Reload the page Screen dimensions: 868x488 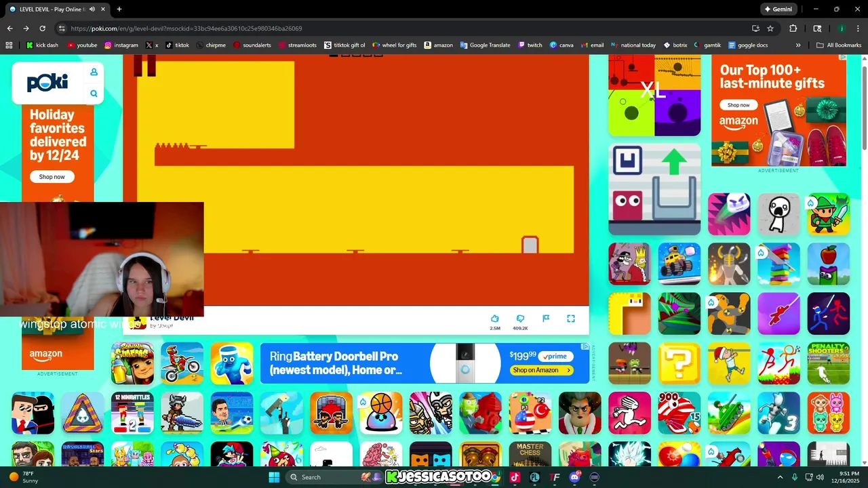point(42,28)
